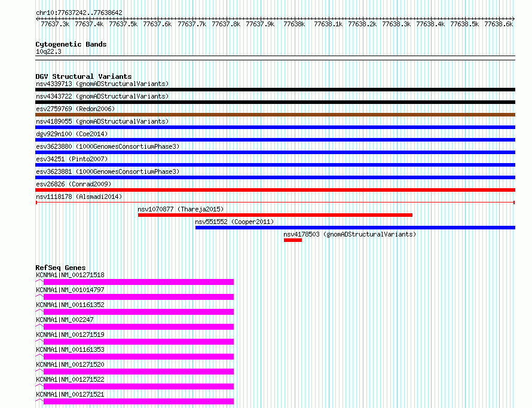
Task: Open nsv4178503 gnomAD variant label
Action: coord(350,234)
